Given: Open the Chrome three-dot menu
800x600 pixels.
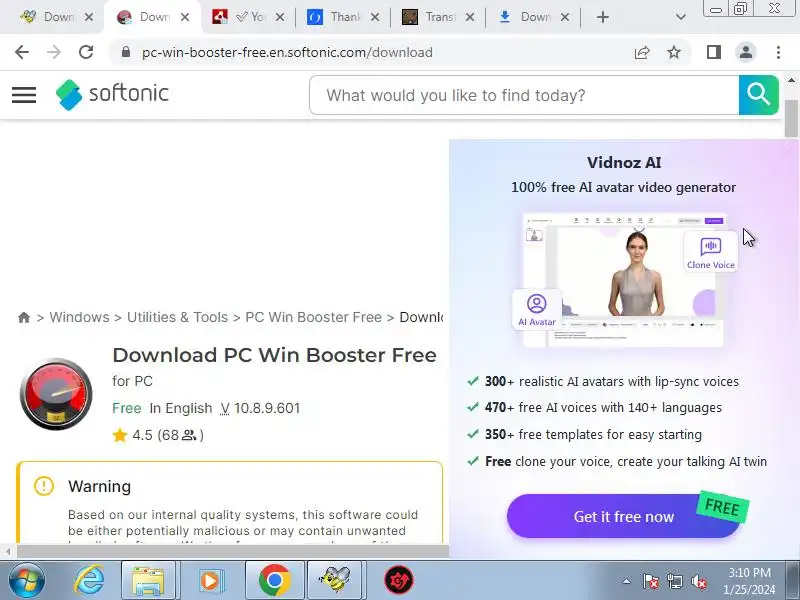Looking at the screenshot, I should [x=778, y=52].
